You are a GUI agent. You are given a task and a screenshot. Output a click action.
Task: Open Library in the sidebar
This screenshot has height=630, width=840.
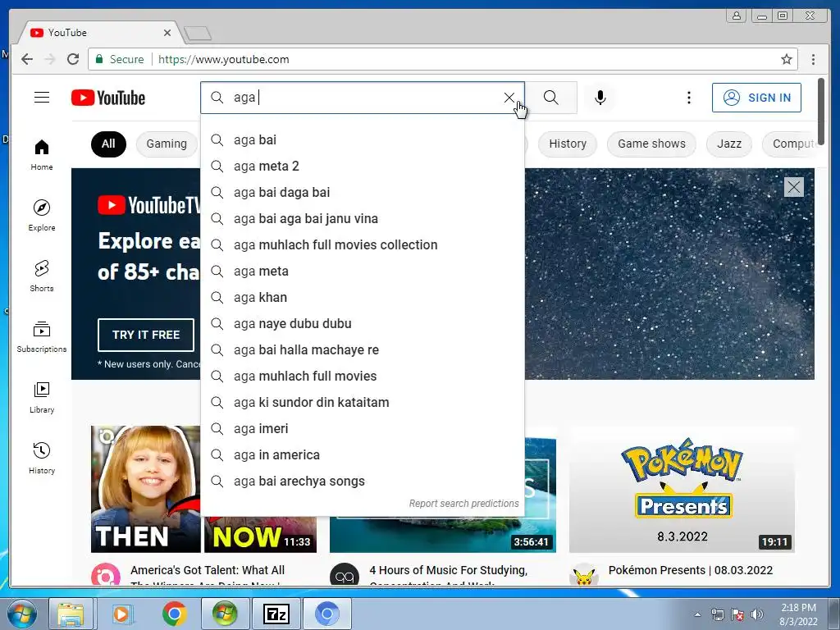(42, 398)
